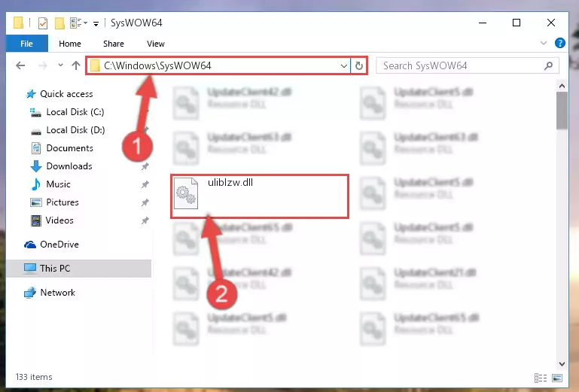Click the Properties quick access toolbar icon

pos(43,23)
